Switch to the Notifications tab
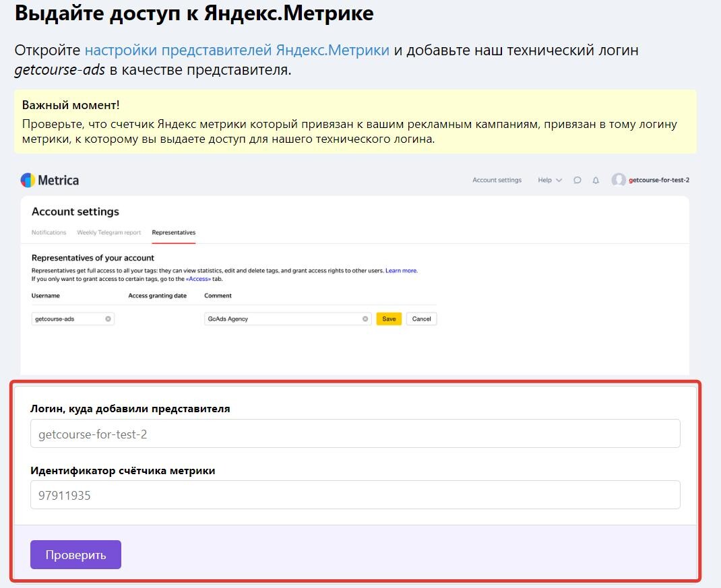Viewport: 721px width, 588px height. 49,232
